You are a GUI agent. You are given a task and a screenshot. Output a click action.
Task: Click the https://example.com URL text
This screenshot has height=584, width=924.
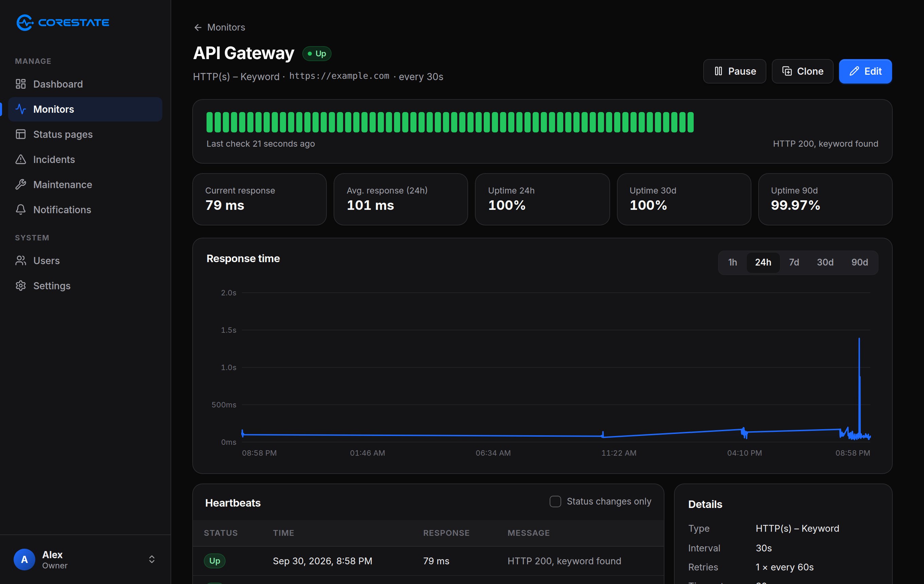pyautogui.click(x=339, y=76)
